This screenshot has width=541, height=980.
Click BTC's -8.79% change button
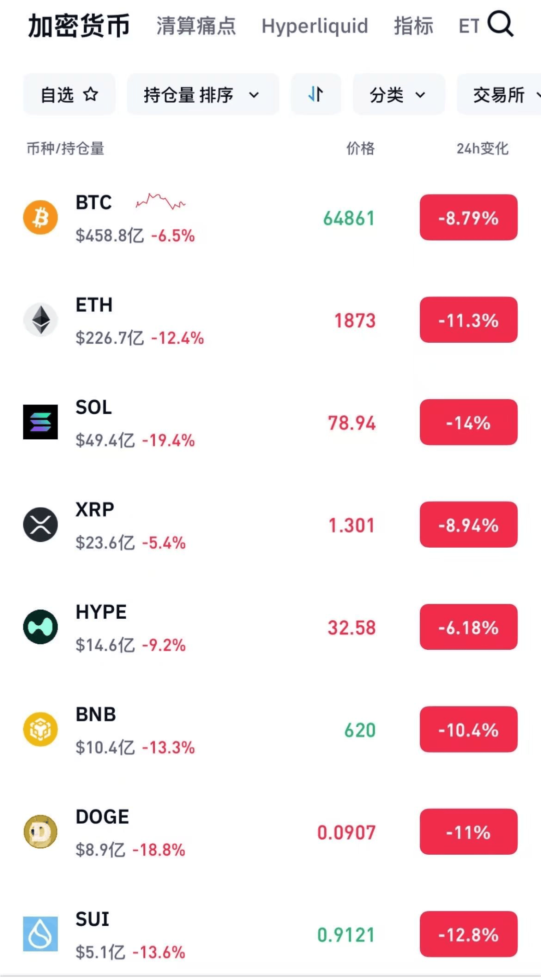(468, 217)
